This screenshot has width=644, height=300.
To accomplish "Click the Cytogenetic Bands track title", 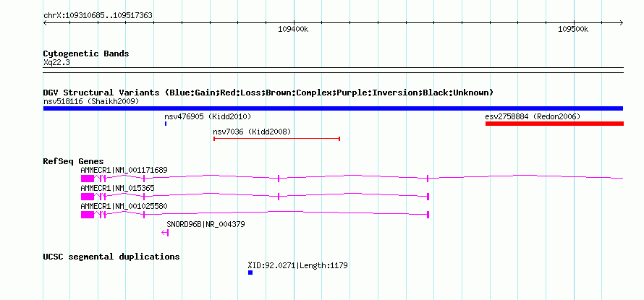I will click(86, 53).
